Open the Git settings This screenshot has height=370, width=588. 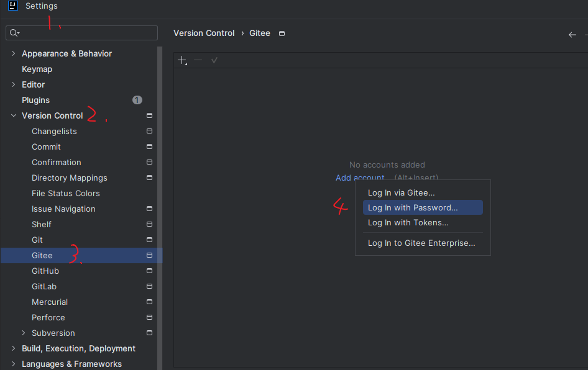pos(37,240)
